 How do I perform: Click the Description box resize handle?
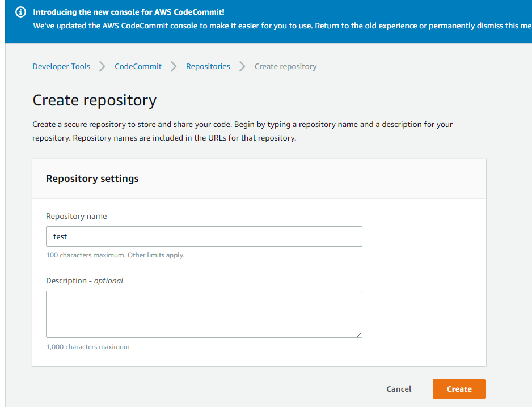(359, 335)
